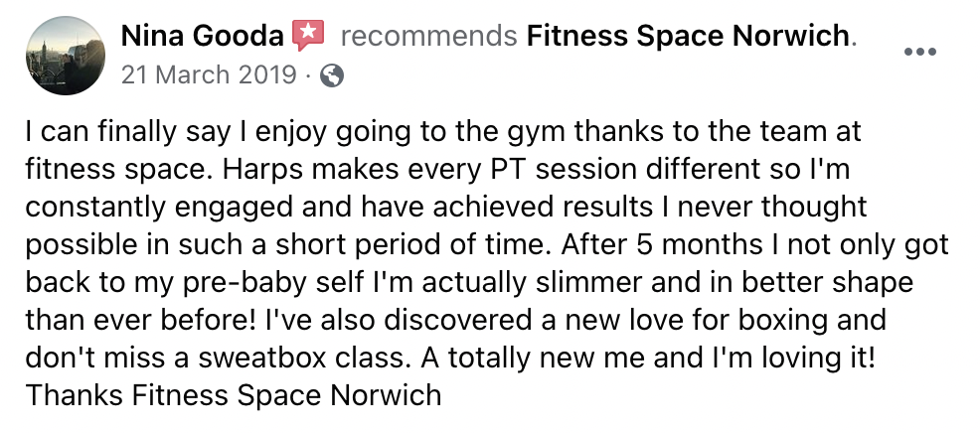Click "Thanks Fitness Space Norwich" closing line
980x433 pixels.
(233, 395)
